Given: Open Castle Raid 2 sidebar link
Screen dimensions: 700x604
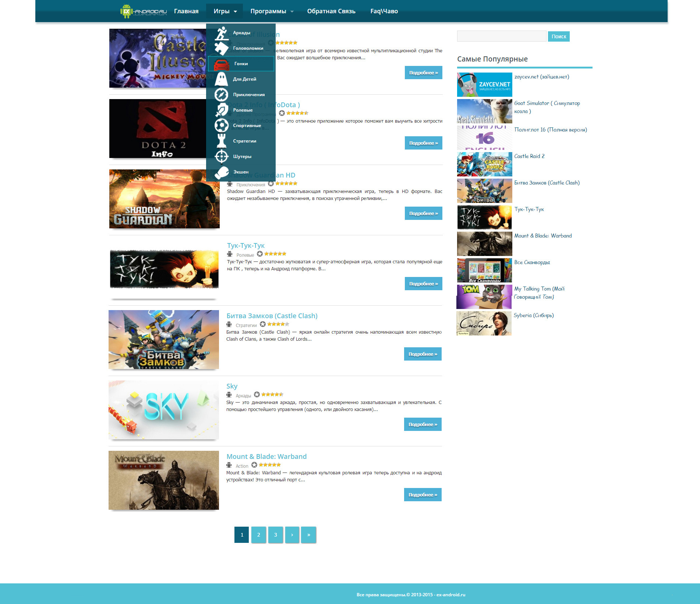Looking at the screenshot, I should click(529, 156).
